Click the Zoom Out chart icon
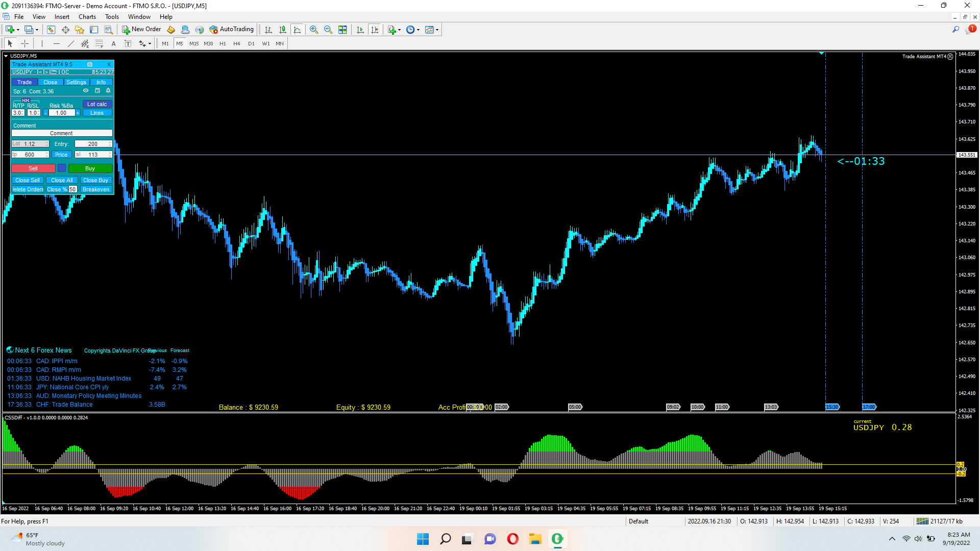Viewport: 980px width, 551px height. point(328,30)
